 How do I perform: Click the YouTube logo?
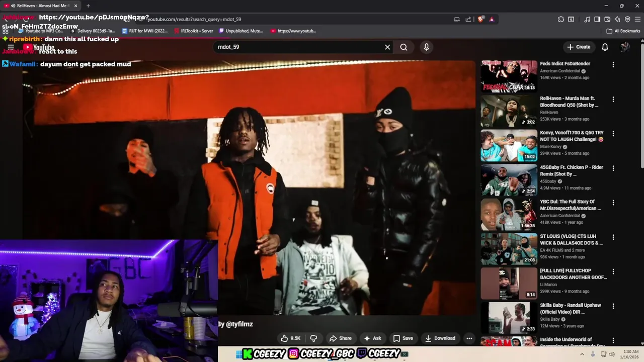(38, 47)
